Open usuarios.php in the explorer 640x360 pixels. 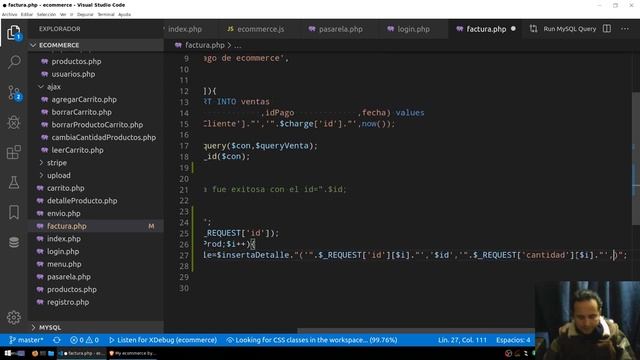pos(73,74)
